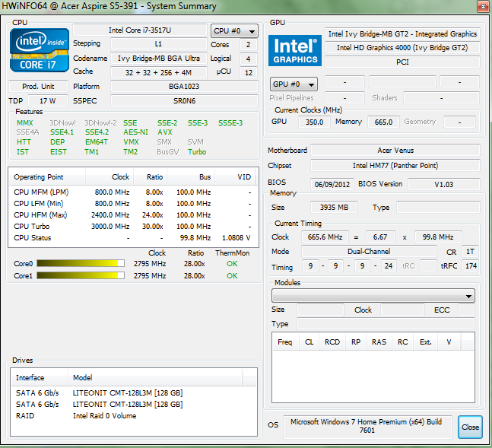The height and width of the screenshot is (448, 492).
Task: Click the Mode field Dual-Channel
Action: pos(369,252)
